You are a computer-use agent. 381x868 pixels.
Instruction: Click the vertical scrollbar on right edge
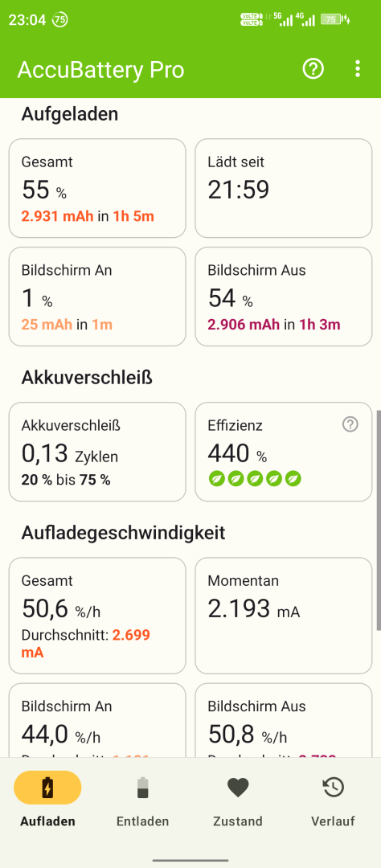(x=379, y=520)
